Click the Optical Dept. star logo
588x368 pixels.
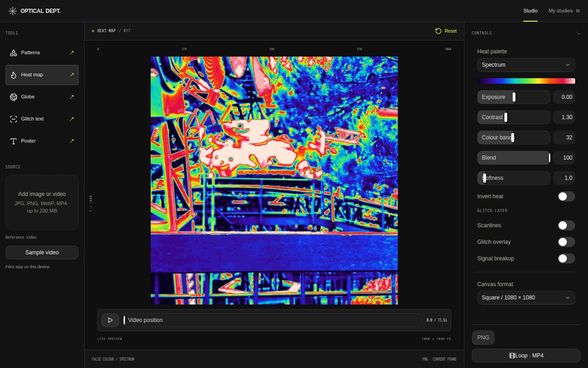[x=13, y=11]
